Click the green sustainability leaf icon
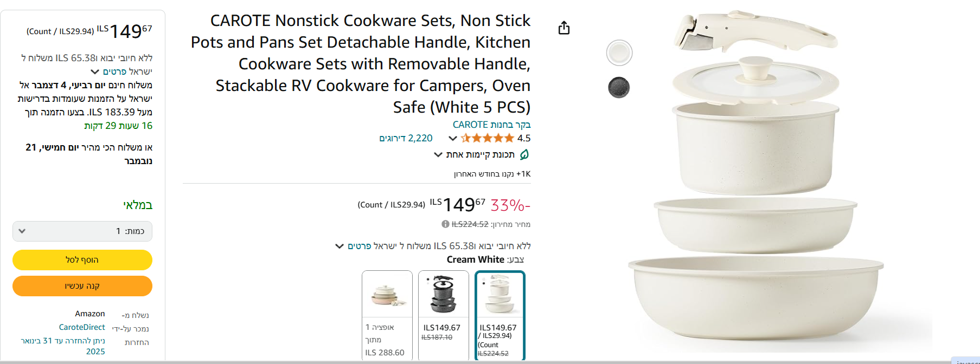980x364 pixels. click(524, 155)
